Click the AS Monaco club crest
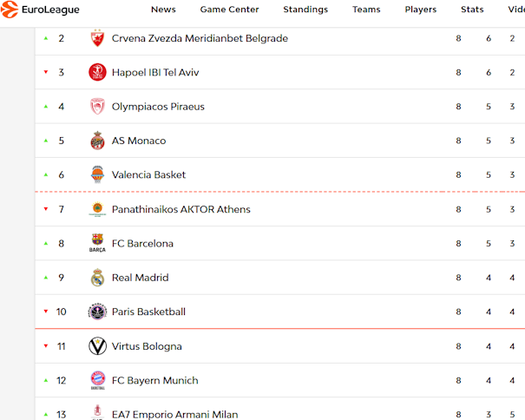525x420 pixels. 97,141
